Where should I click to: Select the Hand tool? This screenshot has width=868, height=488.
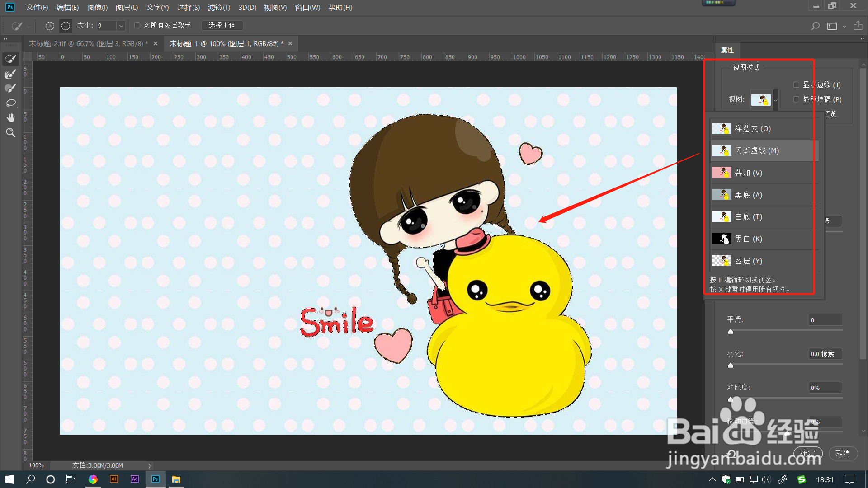click(x=10, y=118)
